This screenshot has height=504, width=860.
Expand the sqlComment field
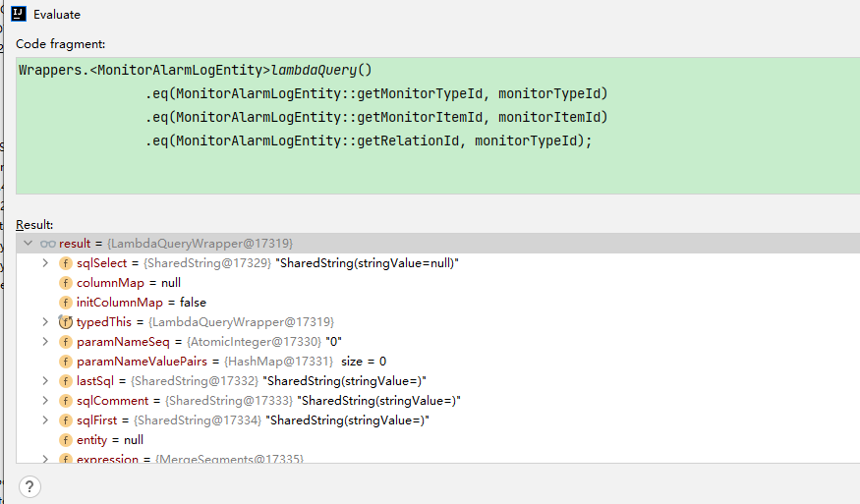(x=45, y=400)
